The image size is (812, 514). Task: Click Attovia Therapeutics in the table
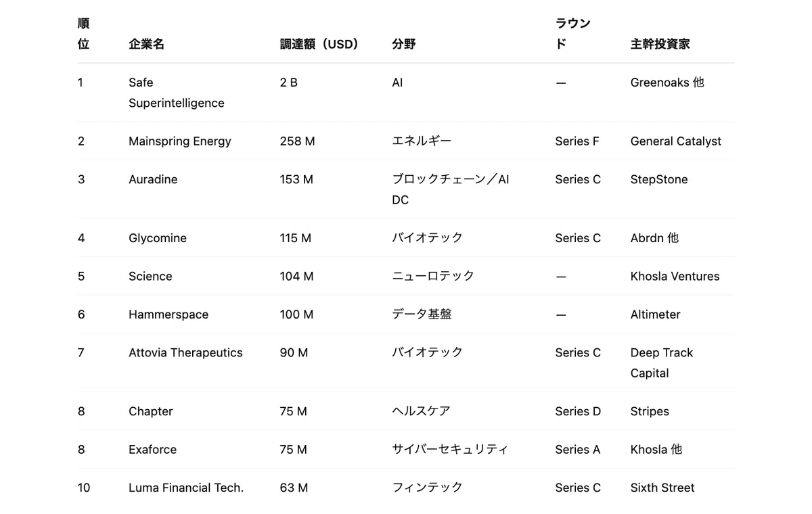point(185,352)
